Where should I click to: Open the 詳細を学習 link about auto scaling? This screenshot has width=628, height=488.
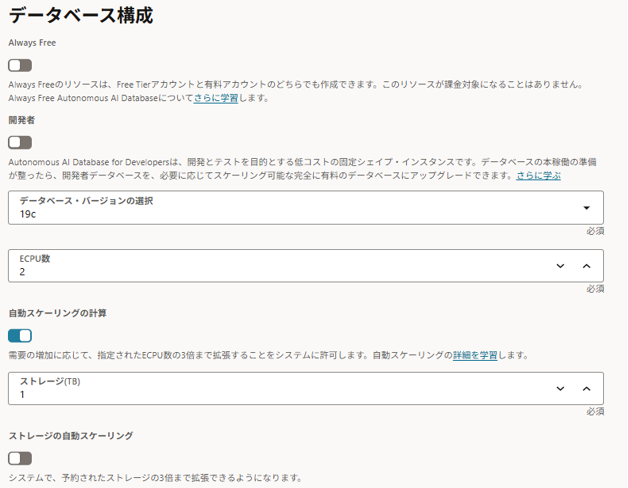475,355
